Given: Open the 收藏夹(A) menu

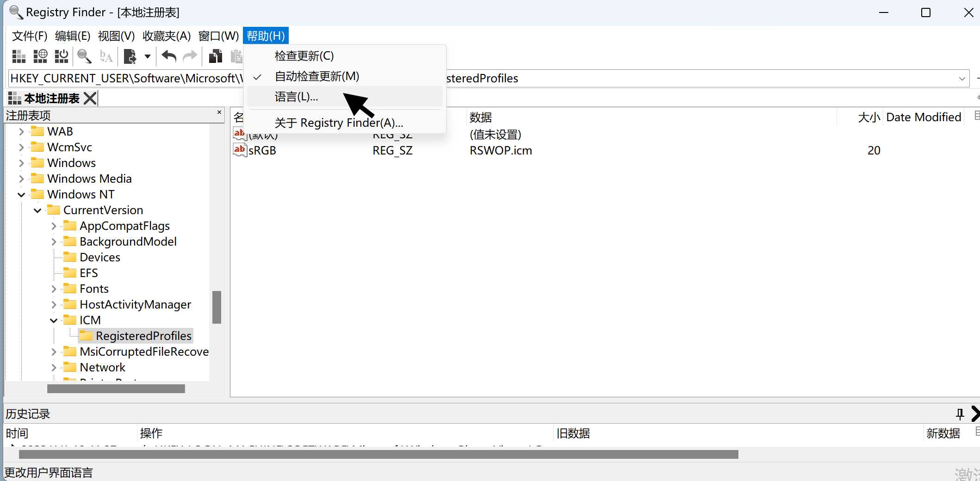Looking at the screenshot, I should click(x=167, y=36).
